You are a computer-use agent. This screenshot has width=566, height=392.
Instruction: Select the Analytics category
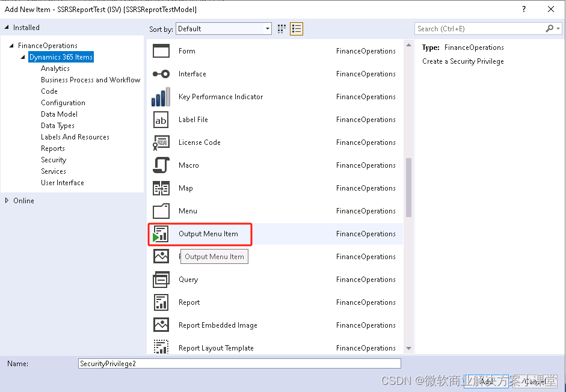(55, 69)
